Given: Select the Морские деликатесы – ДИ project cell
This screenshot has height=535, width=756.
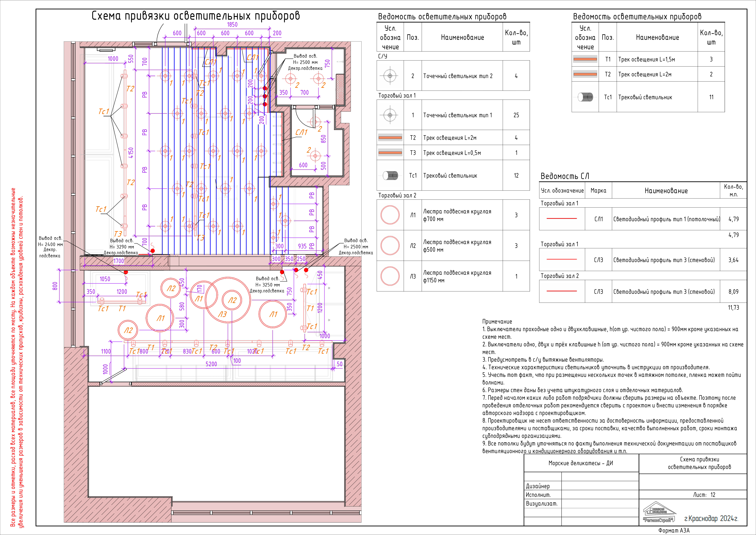Looking at the screenshot, I should coord(580,463).
